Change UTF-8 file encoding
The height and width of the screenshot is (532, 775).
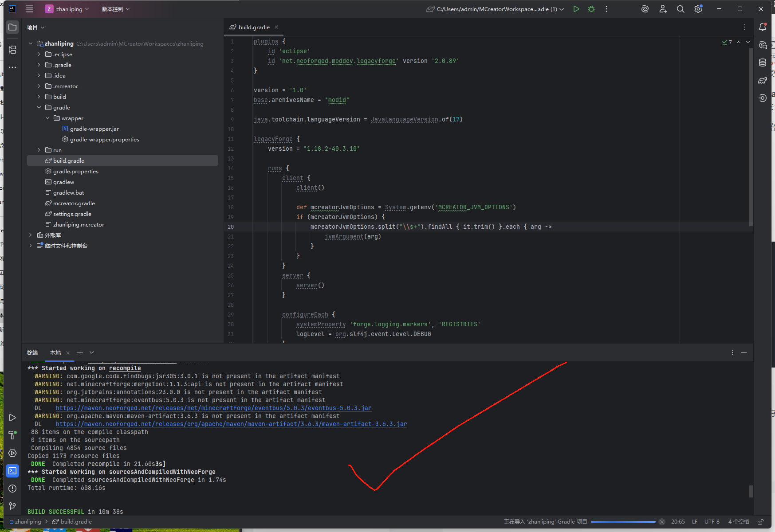coord(712,522)
